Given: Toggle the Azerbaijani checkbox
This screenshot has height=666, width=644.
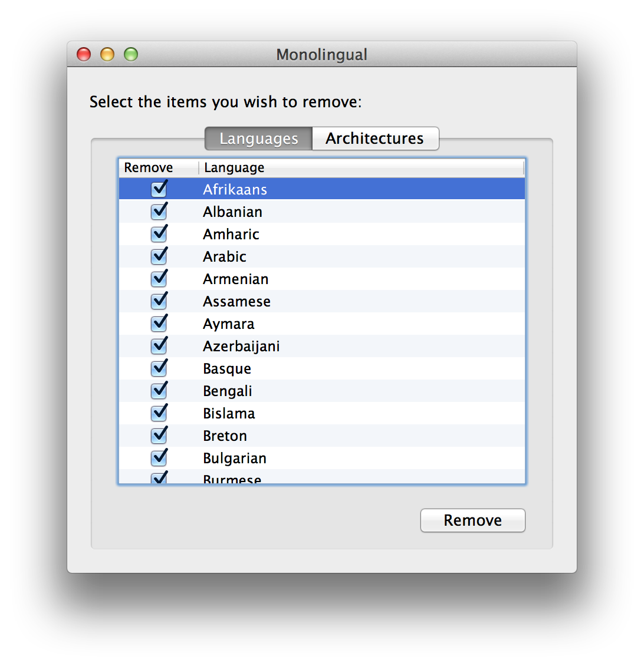Looking at the screenshot, I should pos(159,346).
